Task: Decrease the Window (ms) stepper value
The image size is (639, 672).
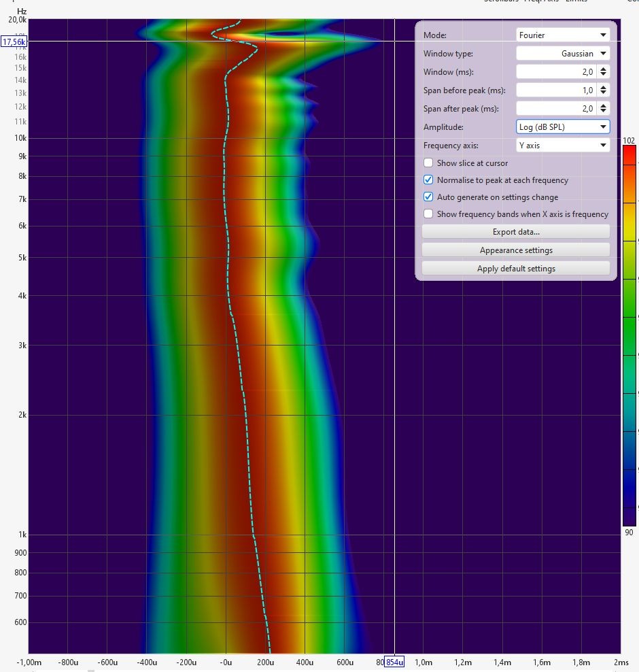Action: click(603, 75)
